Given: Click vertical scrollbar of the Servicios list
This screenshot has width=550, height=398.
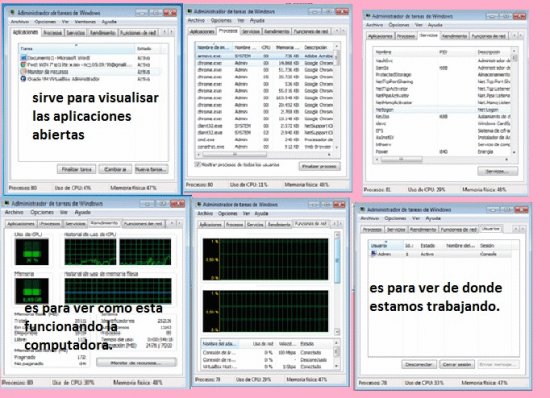Looking at the screenshot, I should click(x=514, y=102).
